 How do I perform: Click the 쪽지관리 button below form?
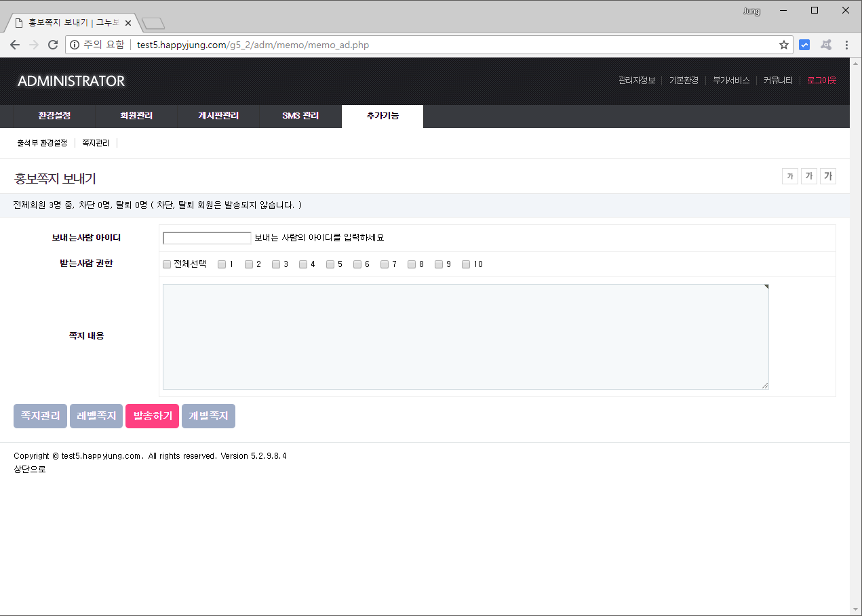click(41, 416)
